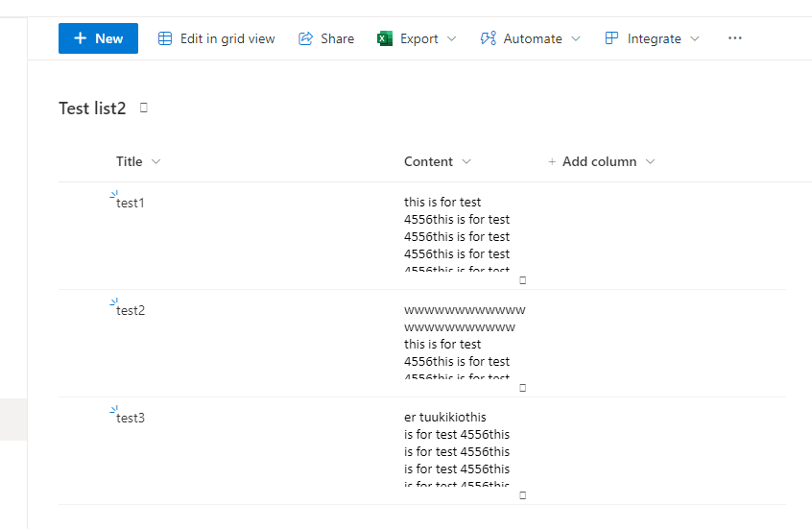Expand the Add column dropdown chevron
The image size is (812, 529).
(651, 161)
